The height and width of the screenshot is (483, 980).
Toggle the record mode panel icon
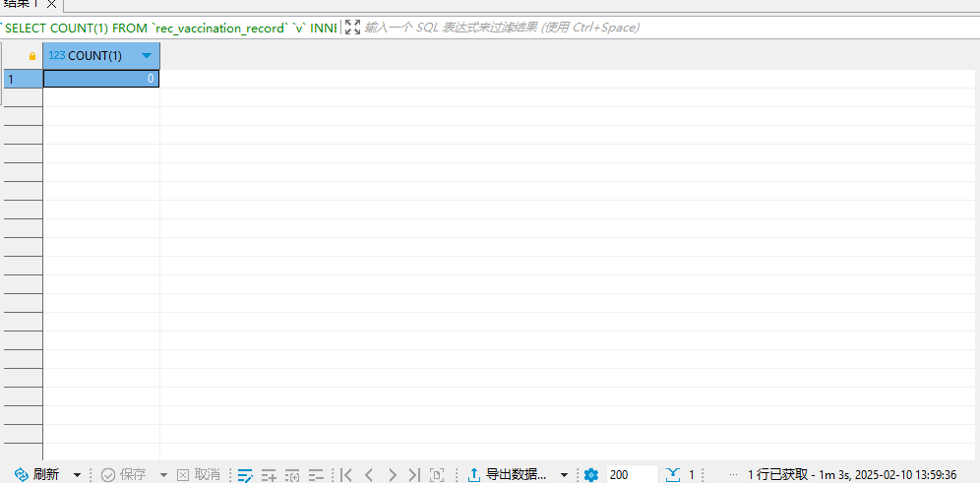coord(438,475)
